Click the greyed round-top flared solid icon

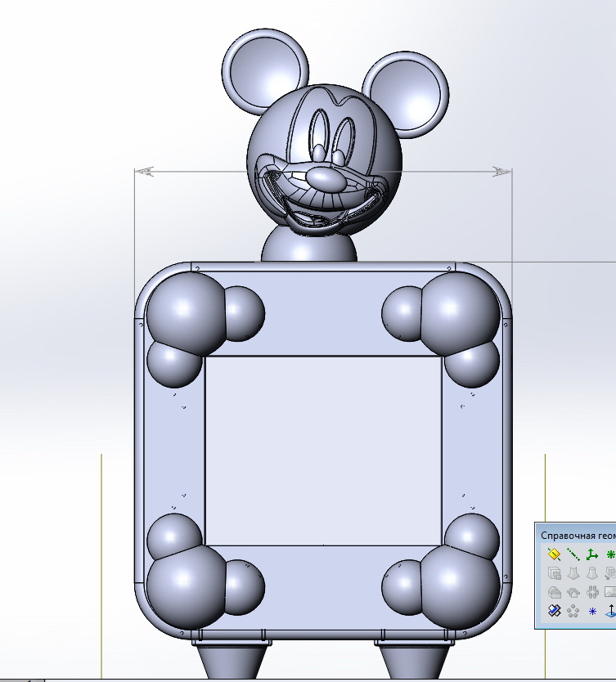[x=592, y=573]
